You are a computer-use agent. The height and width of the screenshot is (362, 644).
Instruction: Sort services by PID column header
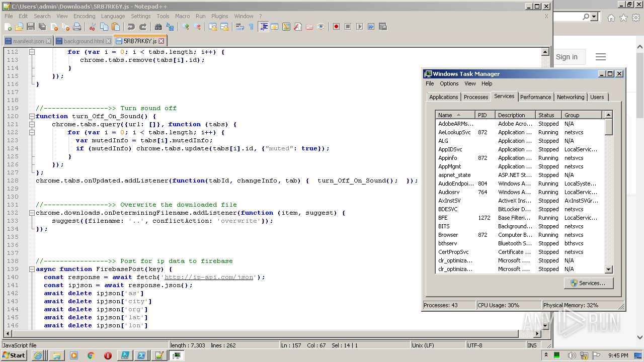(x=486, y=115)
